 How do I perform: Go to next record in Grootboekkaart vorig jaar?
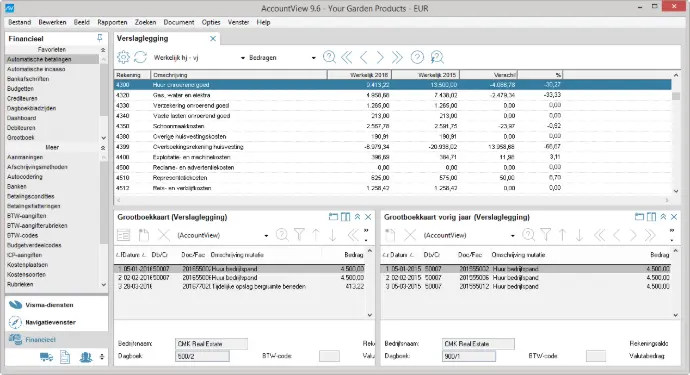pyautogui.click(x=633, y=235)
